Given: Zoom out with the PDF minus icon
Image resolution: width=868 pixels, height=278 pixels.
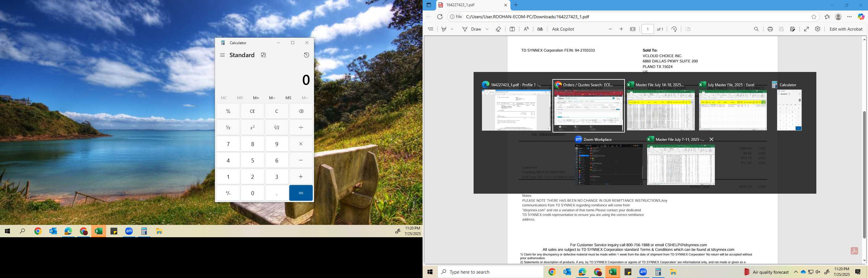Looking at the screenshot, I should pyautogui.click(x=610, y=29).
